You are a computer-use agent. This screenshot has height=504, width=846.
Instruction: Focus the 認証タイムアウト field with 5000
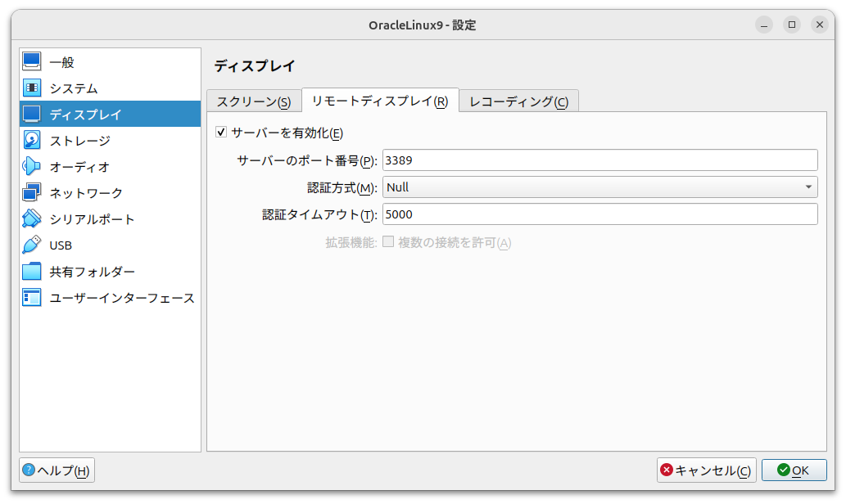(x=600, y=214)
